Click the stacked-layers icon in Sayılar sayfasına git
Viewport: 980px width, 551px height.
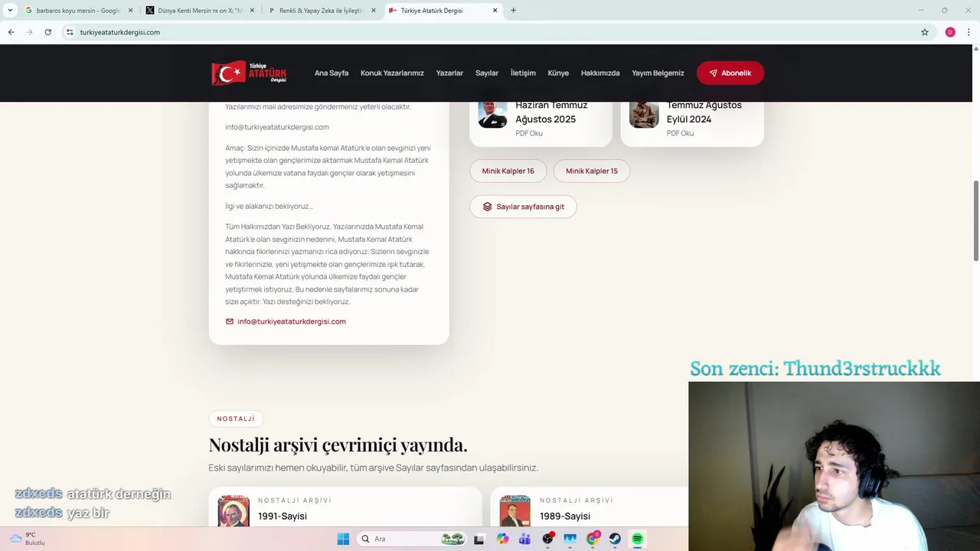[x=487, y=207]
